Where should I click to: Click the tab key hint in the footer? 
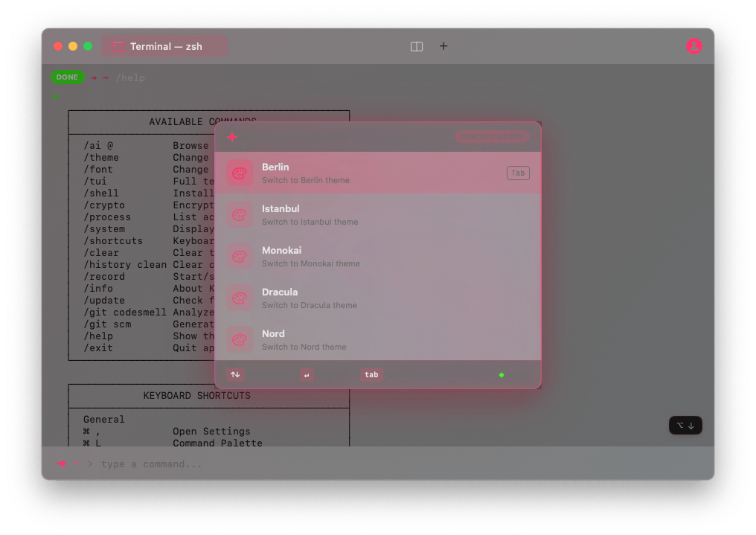pos(371,374)
